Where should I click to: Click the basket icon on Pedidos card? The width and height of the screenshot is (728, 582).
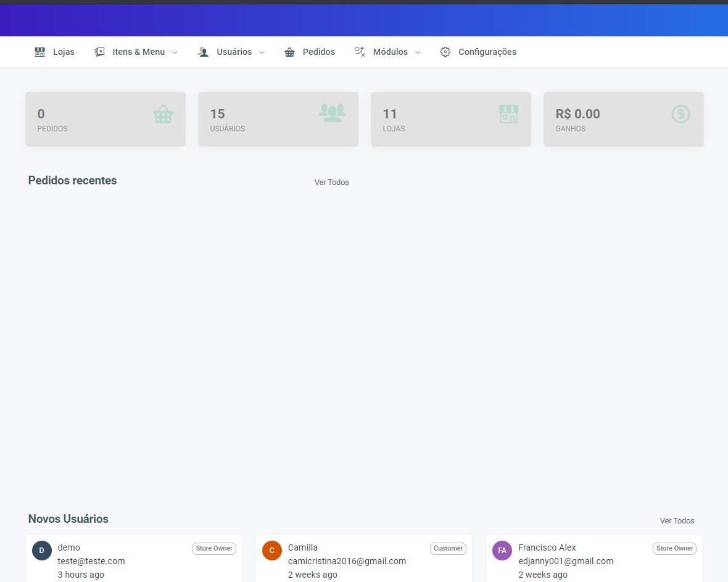tap(163, 114)
